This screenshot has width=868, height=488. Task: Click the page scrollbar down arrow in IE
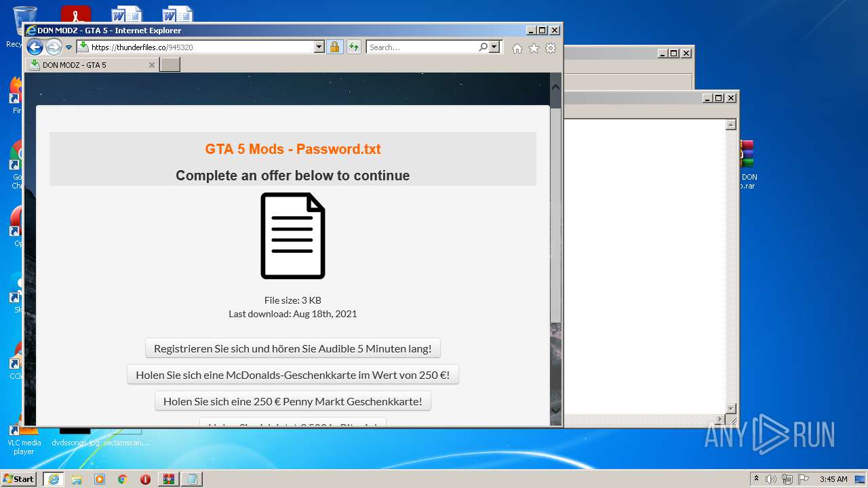(555, 409)
